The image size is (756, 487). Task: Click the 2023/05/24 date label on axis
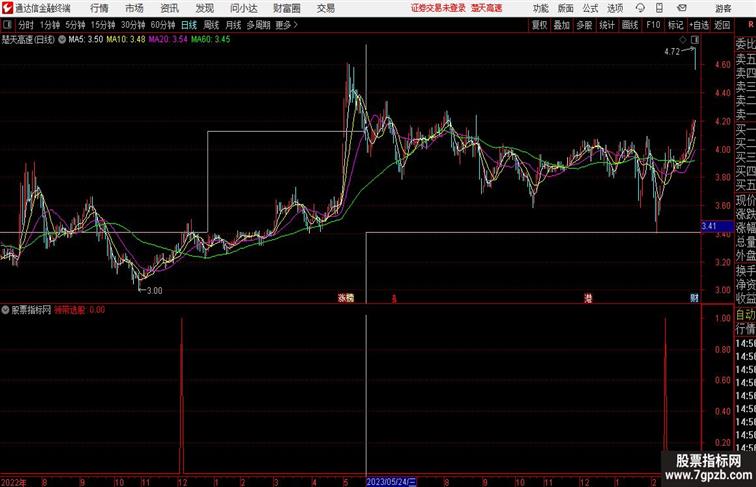(x=392, y=482)
